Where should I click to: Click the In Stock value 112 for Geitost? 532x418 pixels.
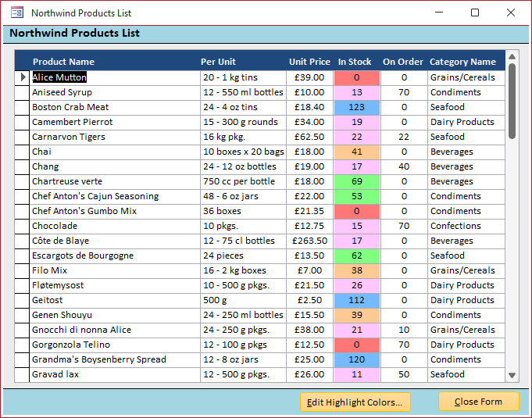[356, 300]
